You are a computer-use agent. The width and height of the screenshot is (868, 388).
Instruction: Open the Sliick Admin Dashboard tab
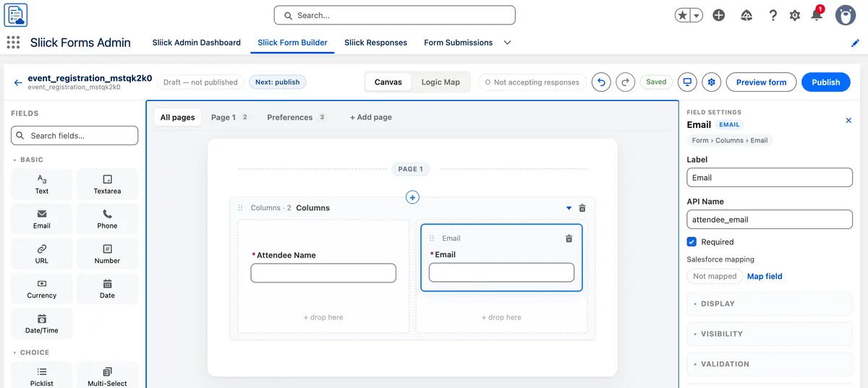(x=196, y=43)
